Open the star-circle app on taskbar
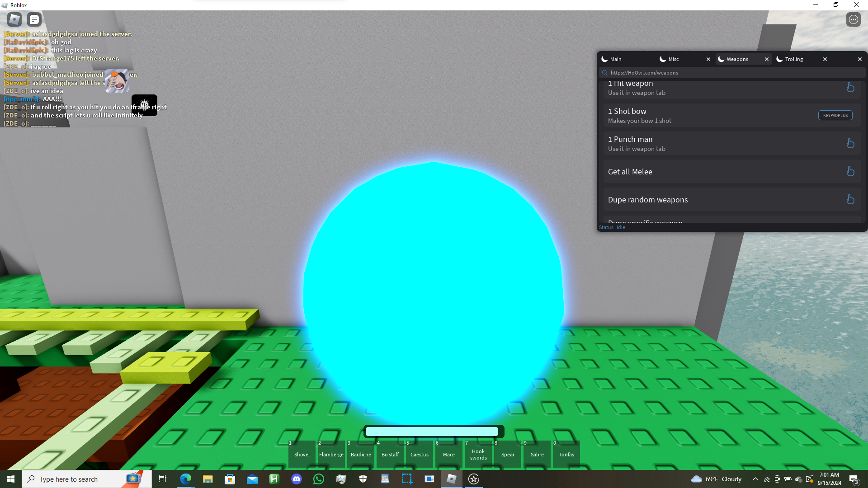The height and width of the screenshot is (488, 868). coord(473,479)
